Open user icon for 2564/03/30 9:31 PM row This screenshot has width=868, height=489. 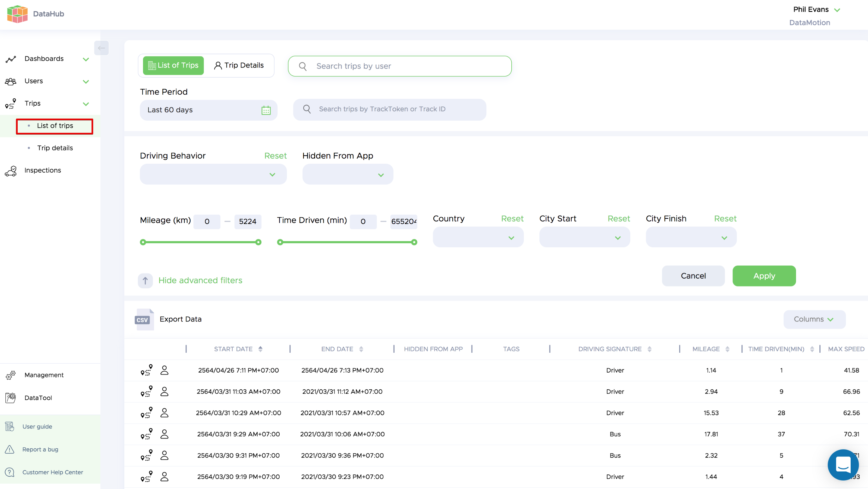[164, 455]
